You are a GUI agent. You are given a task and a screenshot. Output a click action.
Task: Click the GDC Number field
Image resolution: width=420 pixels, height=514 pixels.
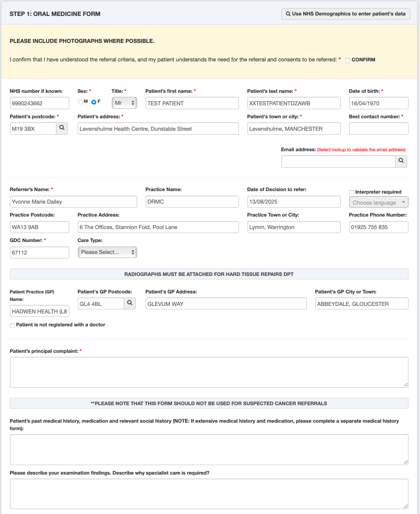pos(39,253)
